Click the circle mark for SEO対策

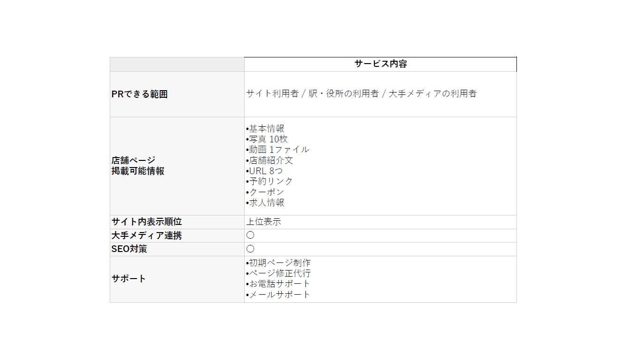250,249
